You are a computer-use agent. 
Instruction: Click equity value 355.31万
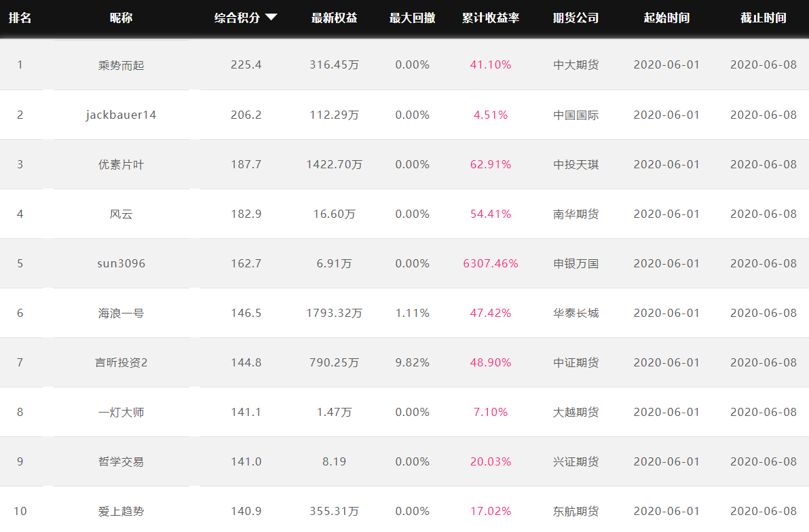coord(335,511)
